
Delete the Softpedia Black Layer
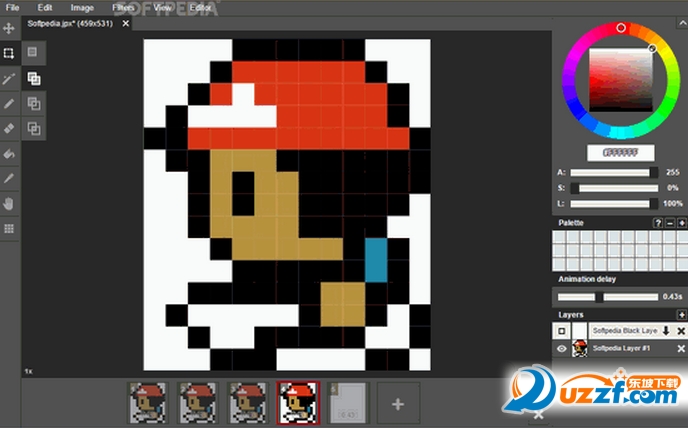coord(681,331)
